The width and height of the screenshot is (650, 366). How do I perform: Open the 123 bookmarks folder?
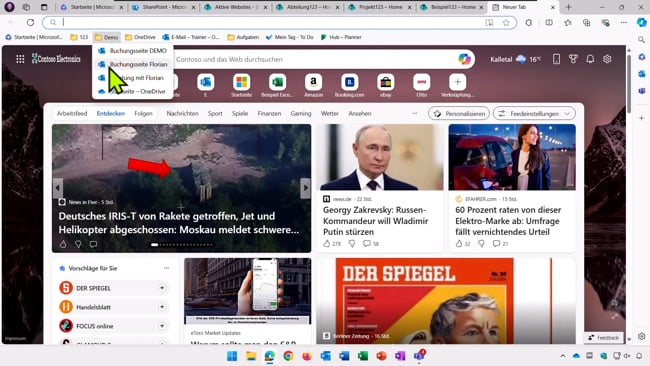click(x=79, y=37)
